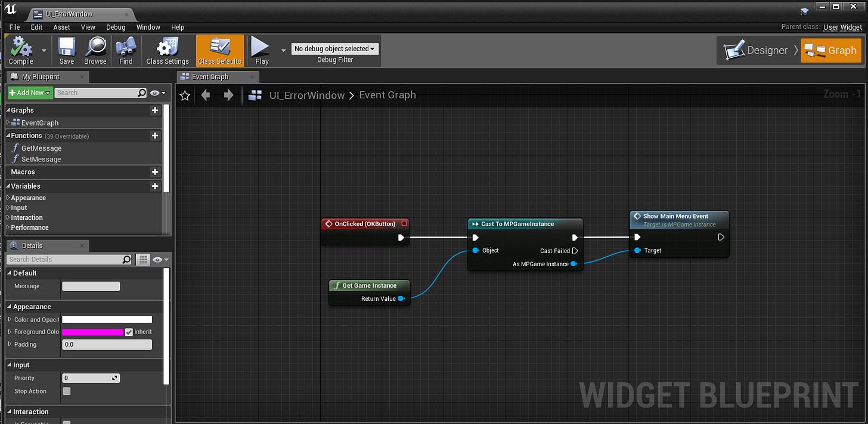This screenshot has height=424, width=868.
Task: Click the graph breadcrumb grid icon
Action: (x=255, y=95)
